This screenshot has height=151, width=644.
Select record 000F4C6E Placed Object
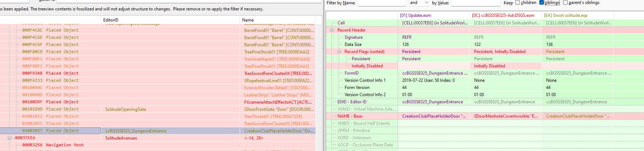[x=50, y=37]
